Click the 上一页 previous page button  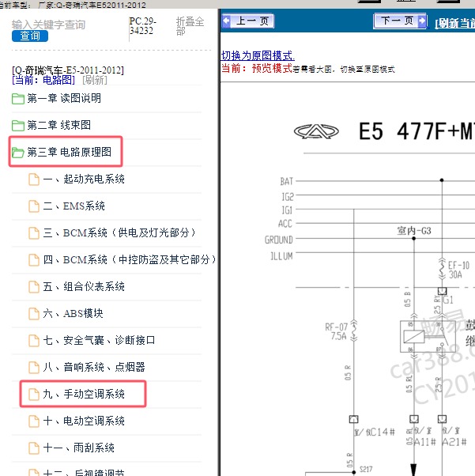248,21
